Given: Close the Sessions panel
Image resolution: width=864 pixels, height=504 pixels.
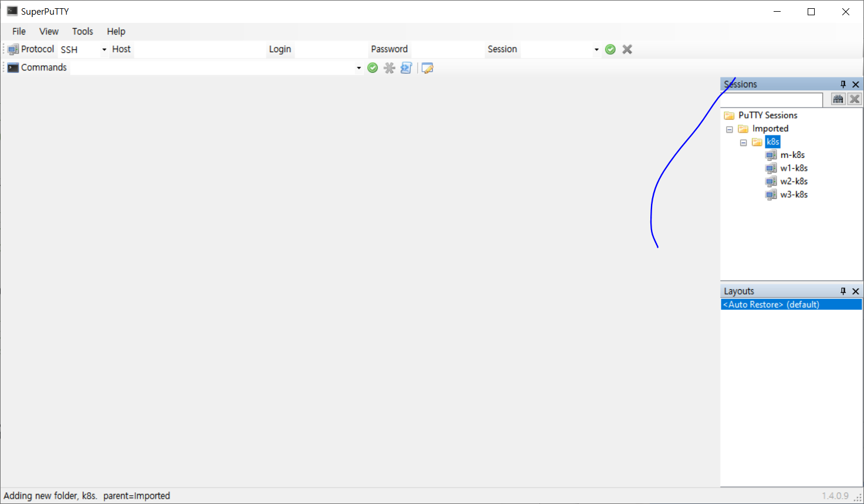Looking at the screenshot, I should (856, 84).
